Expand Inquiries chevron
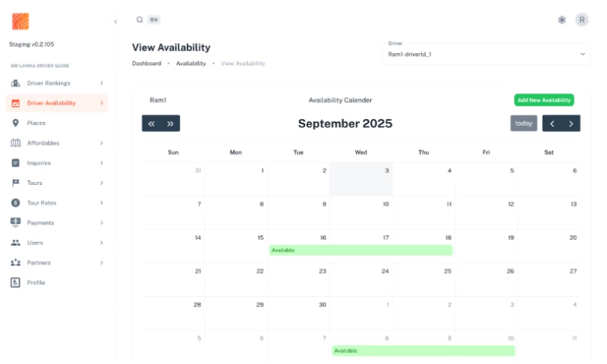Viewport: 607px width, 364px height. point(102,163)
